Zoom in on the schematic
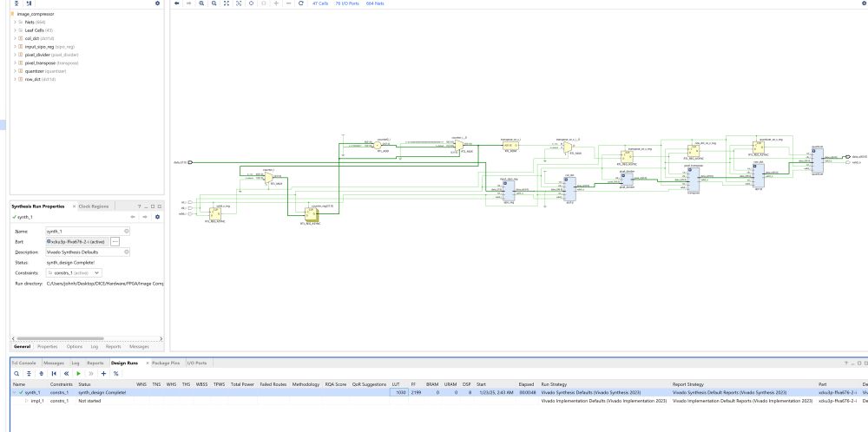Image resolution: width=868 pixels, height=432 pixels. 201,3
